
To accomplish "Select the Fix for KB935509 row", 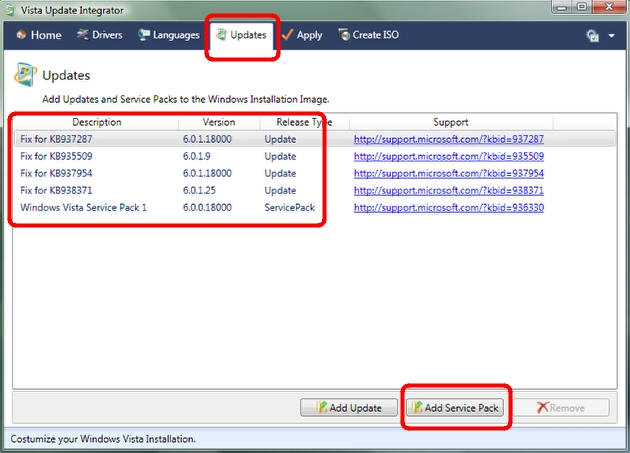I will tap(315, 156).
